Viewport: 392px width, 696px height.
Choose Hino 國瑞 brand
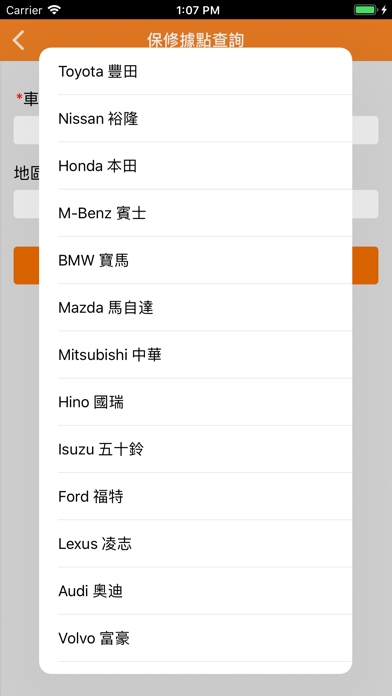pyautogui.click(x=195, y=402)
